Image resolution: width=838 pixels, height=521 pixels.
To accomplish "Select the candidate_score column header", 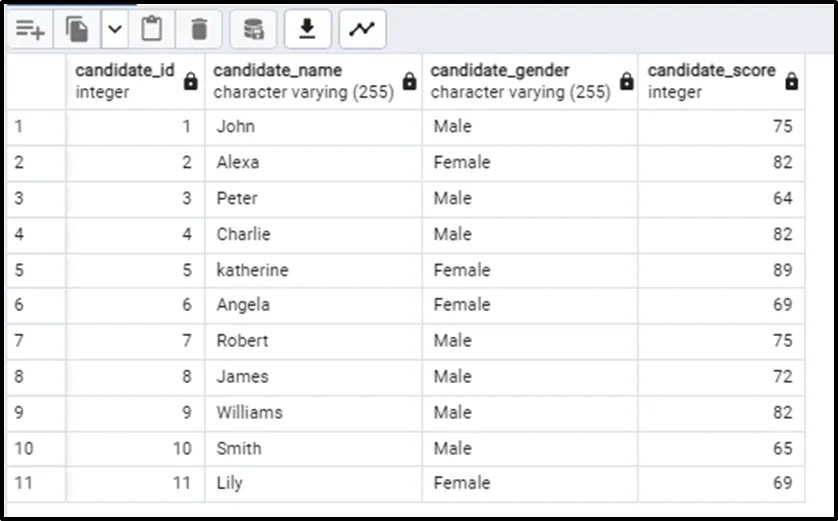I will 711,81.
